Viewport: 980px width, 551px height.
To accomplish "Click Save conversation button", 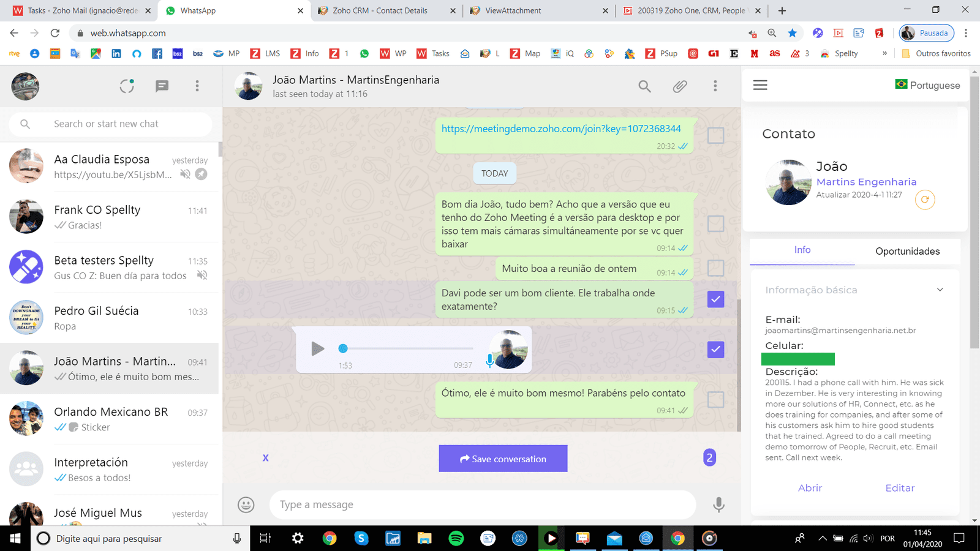I will click(503, 459).
